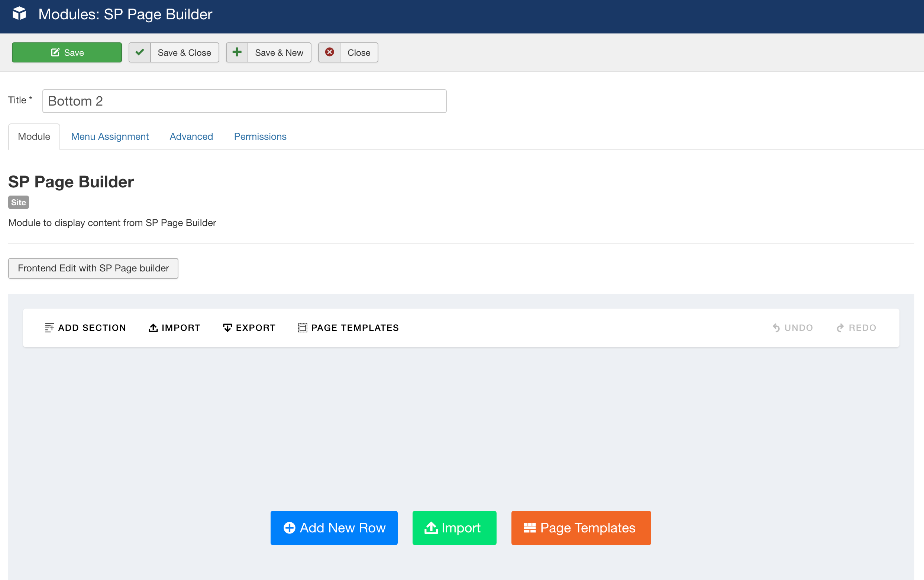Click the Add Section icon in builder toolbar

49,328
